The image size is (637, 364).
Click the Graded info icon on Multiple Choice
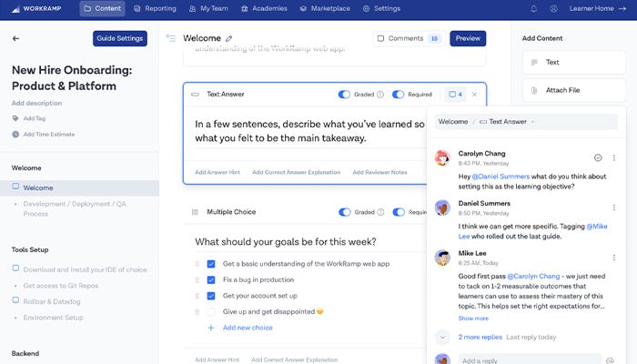380,212
